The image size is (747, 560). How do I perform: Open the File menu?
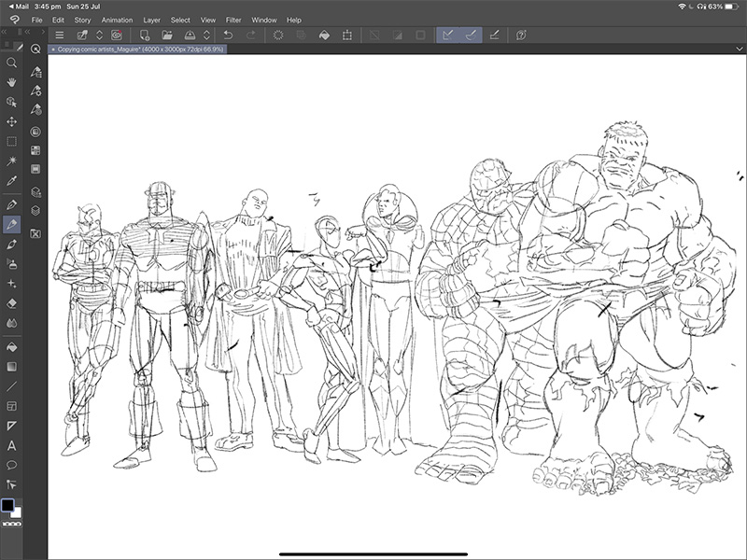coord(36,20)
